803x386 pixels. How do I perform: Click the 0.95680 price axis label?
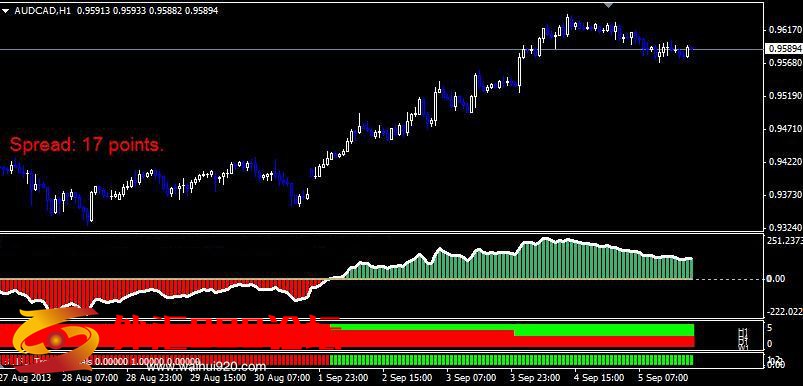[785, 62]
